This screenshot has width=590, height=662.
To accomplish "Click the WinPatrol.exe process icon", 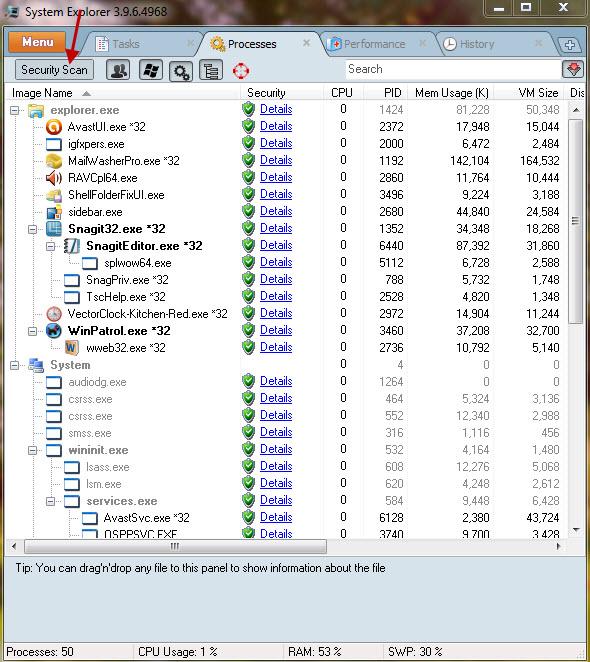I will click(54, 331).
